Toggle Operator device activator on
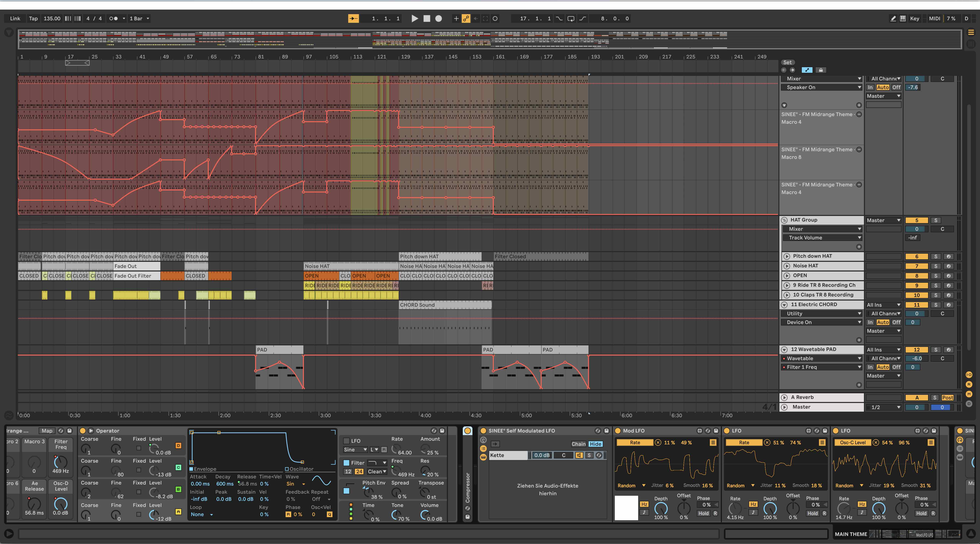The width and height of the screenshot is (980, 544). 82,431
